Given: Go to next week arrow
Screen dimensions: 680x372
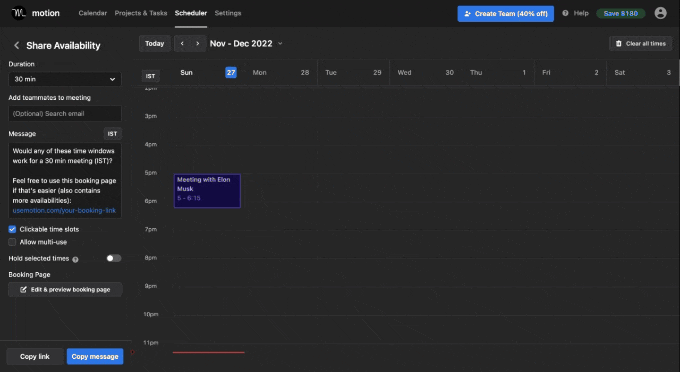Looking at the screenshot, I should 198,43.
